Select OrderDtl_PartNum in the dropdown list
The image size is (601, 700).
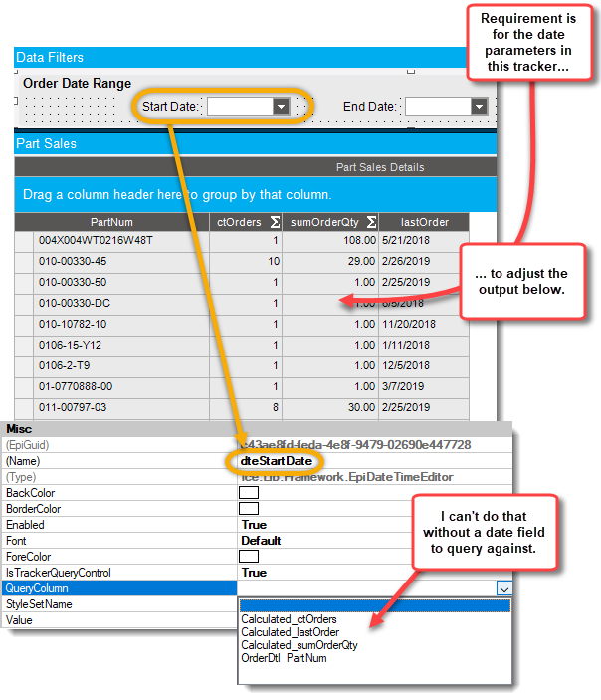[284, 658]
